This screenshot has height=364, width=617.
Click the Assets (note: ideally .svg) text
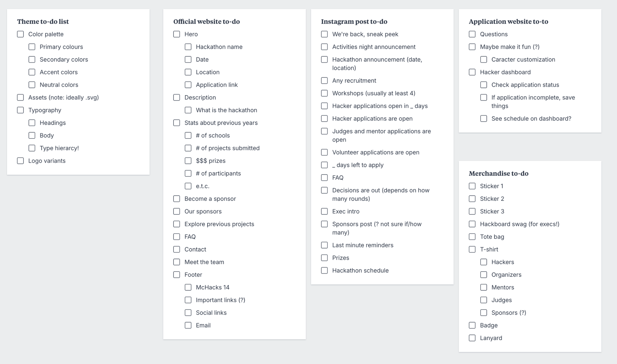point(64,98)
